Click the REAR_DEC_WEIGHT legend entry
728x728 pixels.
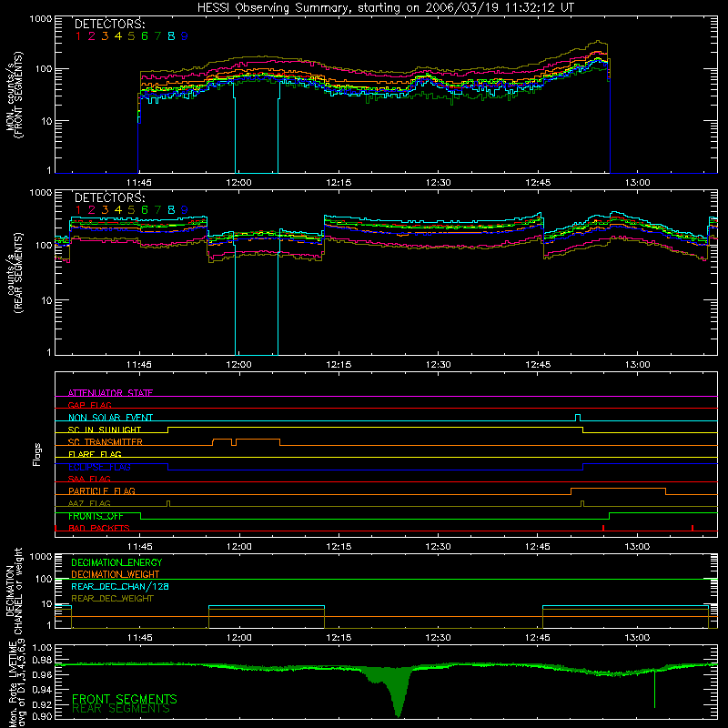pos(112,599)
